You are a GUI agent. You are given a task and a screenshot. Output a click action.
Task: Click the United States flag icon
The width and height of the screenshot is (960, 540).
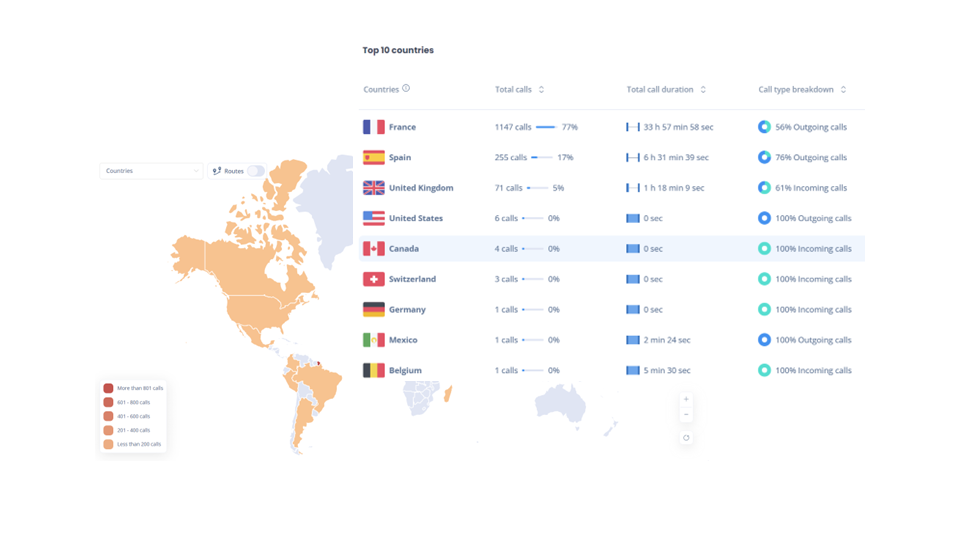[373, 218]
